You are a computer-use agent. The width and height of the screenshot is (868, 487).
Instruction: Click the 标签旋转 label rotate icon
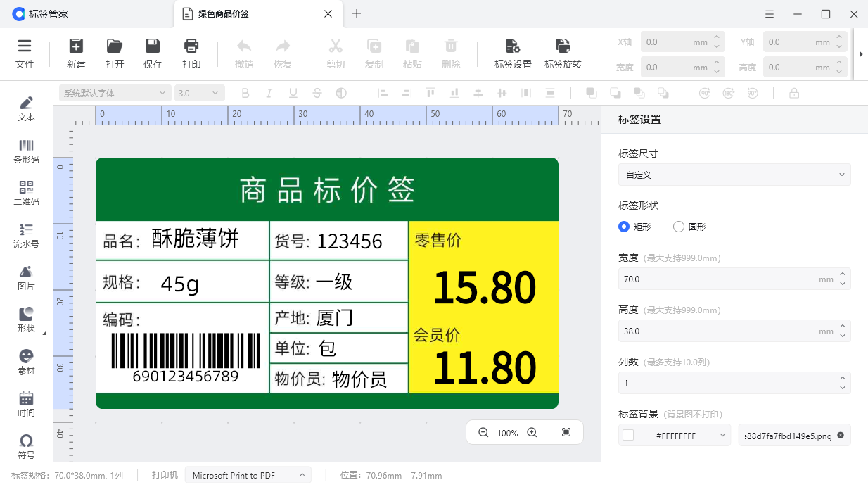tap(563, 51)
